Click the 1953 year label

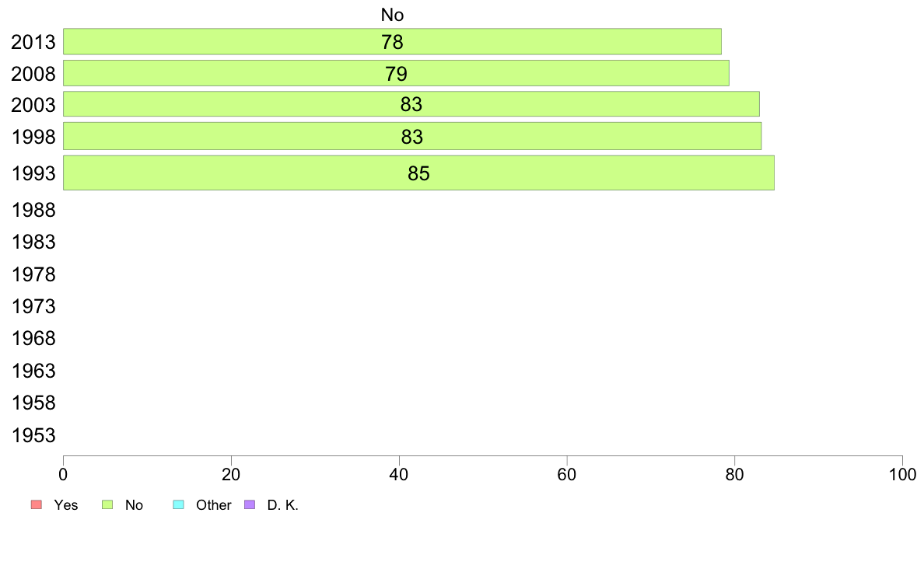click(x=33, y=435)
